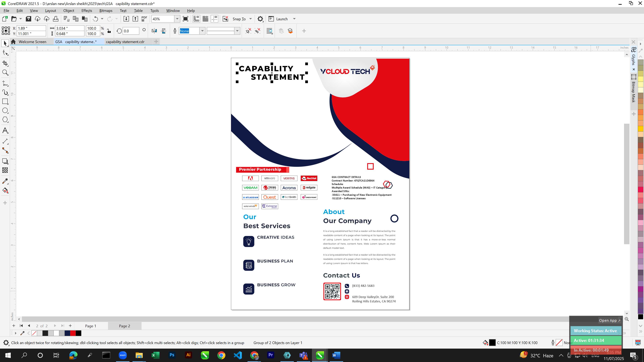Click the no-color swatch in document palette
The width and height of the screenshot is (644, 362).
34,333
